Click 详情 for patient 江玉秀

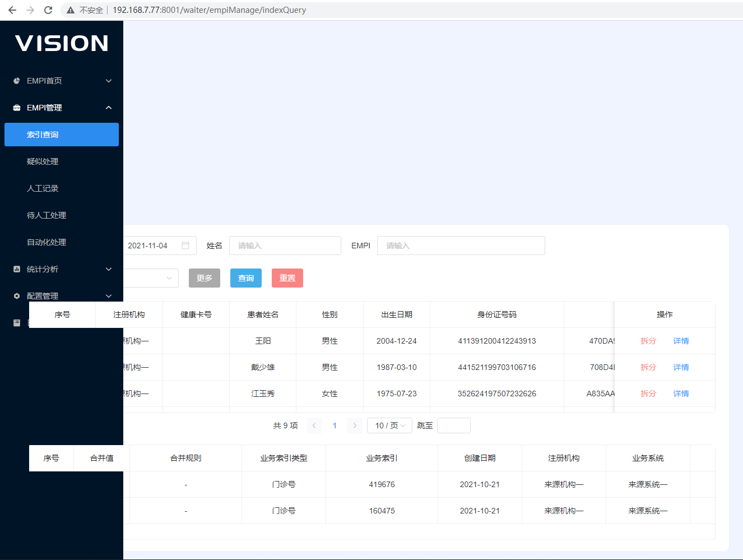tap(681, 394)
